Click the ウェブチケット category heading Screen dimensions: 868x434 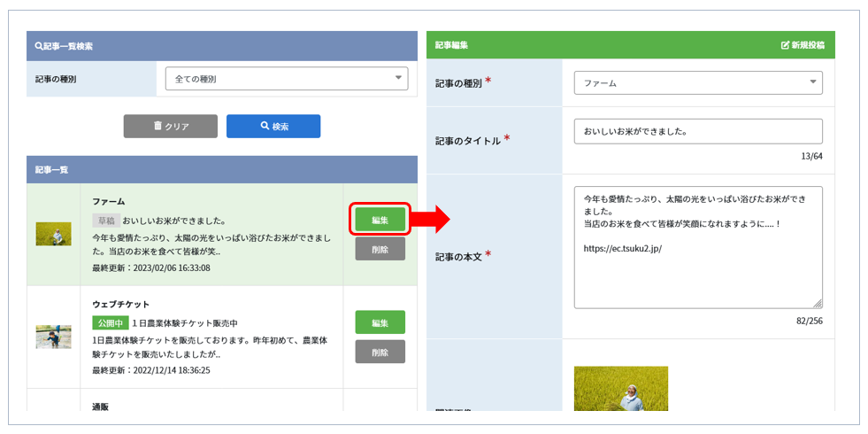pyautogui.click(x=120, y=305)
